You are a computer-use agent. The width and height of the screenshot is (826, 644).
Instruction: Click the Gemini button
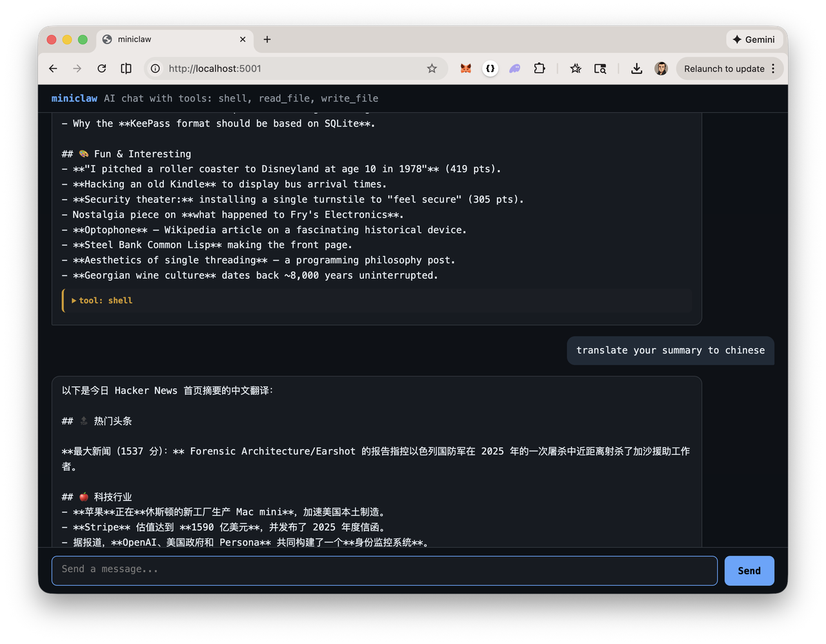click(754, 39)
